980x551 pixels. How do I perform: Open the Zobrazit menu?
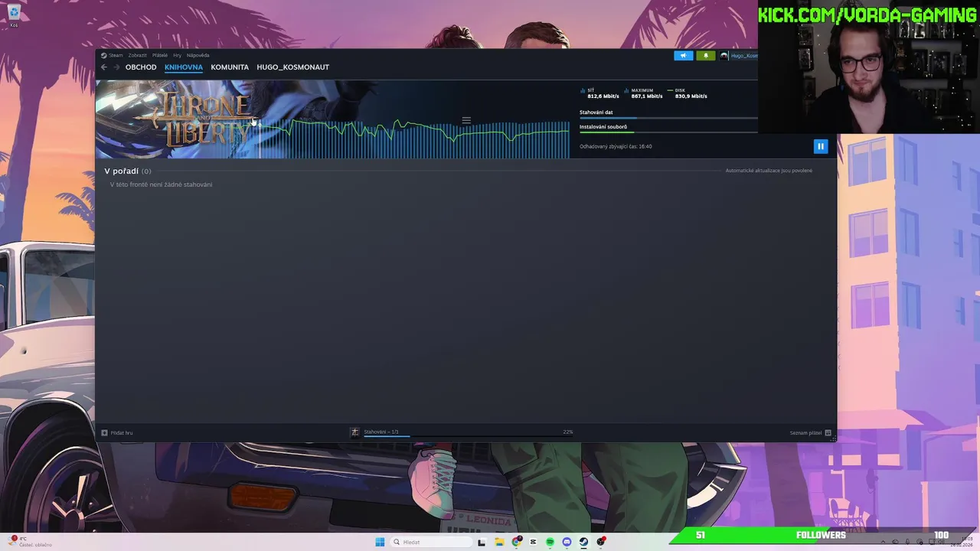point(138,55)
